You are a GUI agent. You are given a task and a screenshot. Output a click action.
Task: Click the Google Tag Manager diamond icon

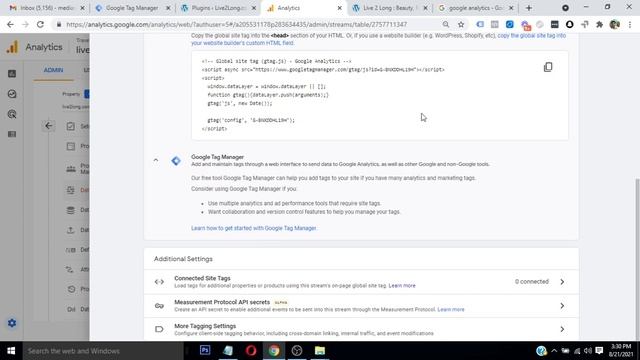(176, 161)
